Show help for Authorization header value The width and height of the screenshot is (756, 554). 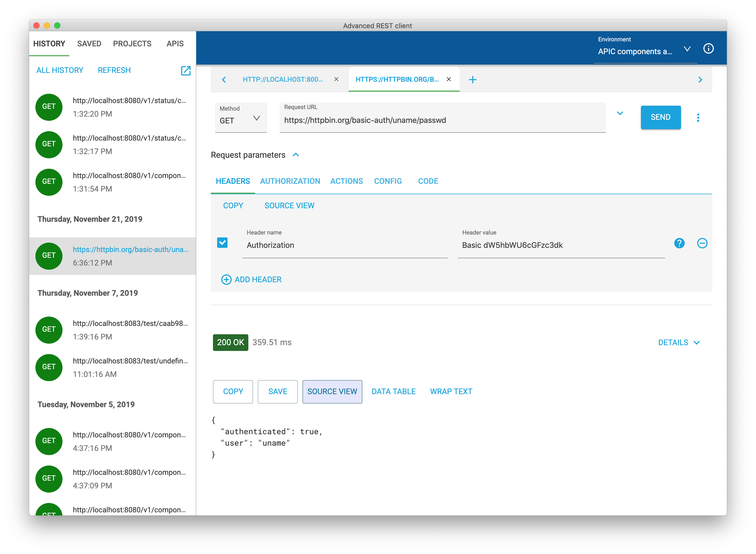(679, 243)
